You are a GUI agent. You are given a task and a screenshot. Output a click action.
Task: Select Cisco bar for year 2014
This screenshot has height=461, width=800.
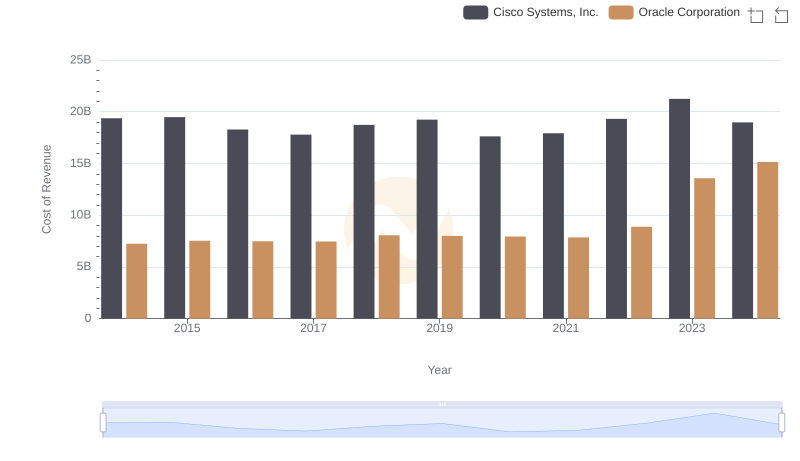click(x=112, y=218)
